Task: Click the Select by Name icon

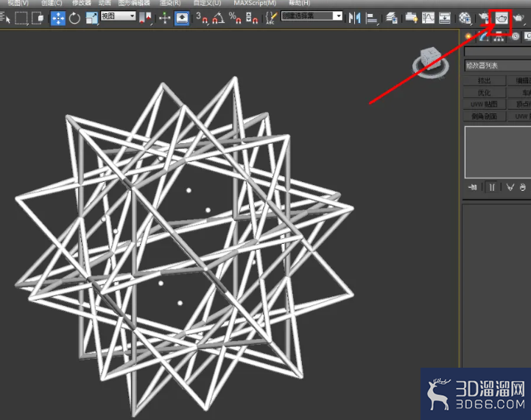Action: tap(5, 18)
